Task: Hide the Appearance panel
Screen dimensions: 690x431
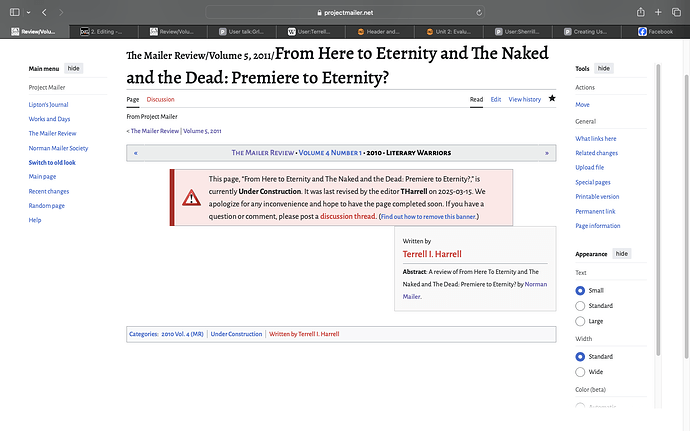Action: pyautogui.click(x=622, y=254)
